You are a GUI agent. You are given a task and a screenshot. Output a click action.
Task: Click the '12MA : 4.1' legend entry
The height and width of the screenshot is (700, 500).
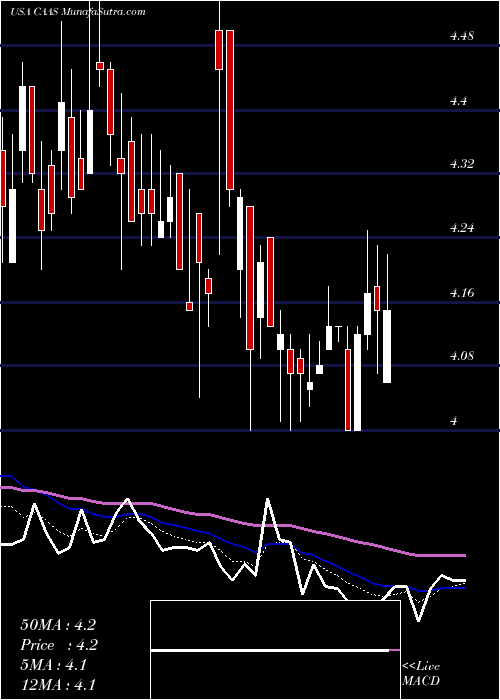(x=58, y=684)
